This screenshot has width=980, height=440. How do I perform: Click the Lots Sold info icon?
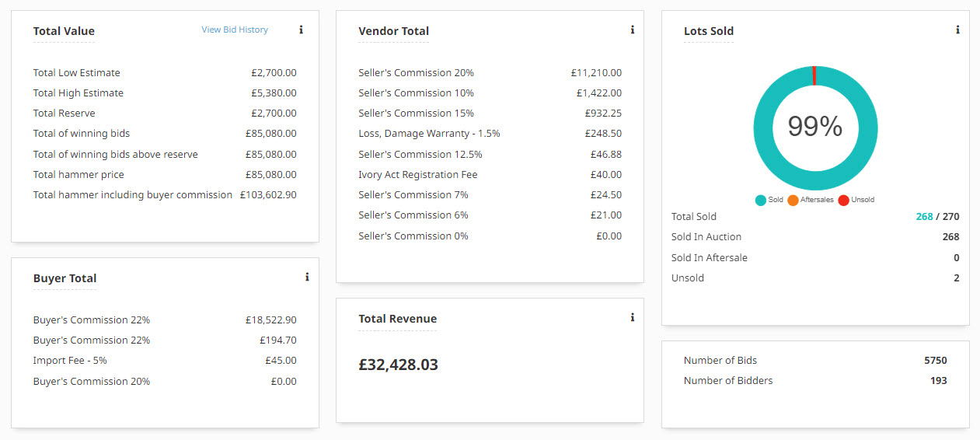click(x=957, y=30)
